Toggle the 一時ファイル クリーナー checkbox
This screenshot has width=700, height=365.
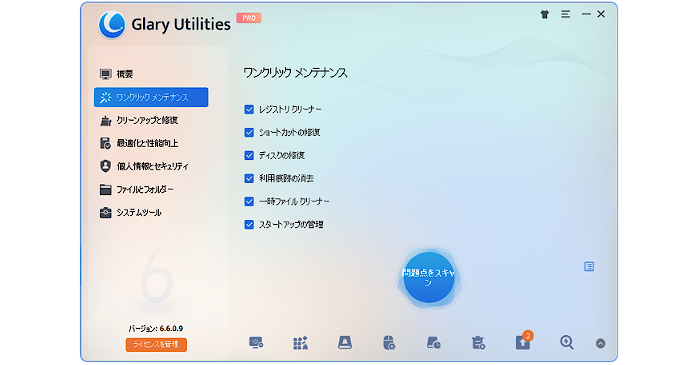(x=249, y=202)
